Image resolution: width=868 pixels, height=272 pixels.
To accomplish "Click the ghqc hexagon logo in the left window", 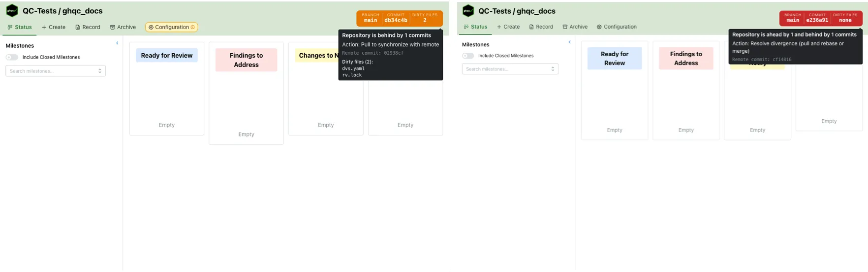I will point(12,11).
